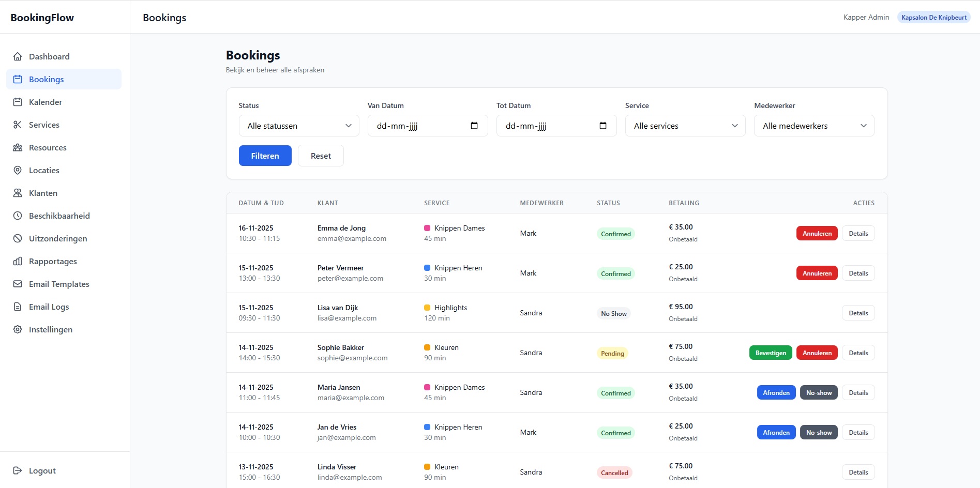
Task: Click the Beschikbaarheid clock icon
Action: tap(18, 216)
